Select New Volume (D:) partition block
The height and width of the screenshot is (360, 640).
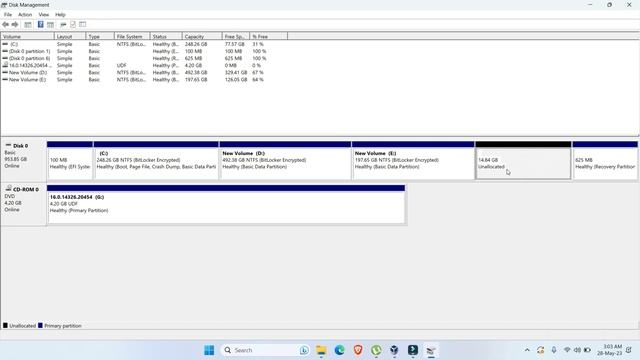(x=285, y=160)
